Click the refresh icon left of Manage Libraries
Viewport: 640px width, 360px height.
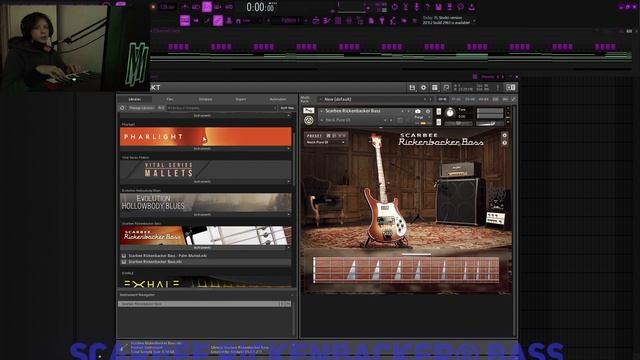click(122, 108)
